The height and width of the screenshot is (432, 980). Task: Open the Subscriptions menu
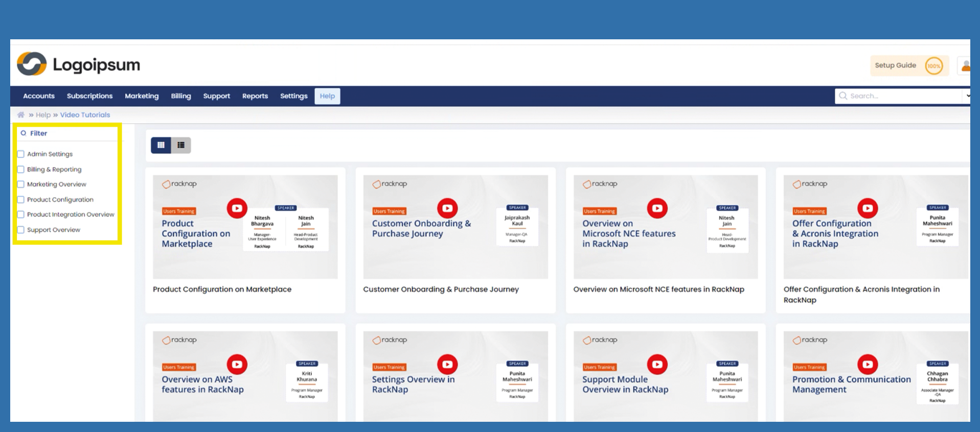point(89,96)
